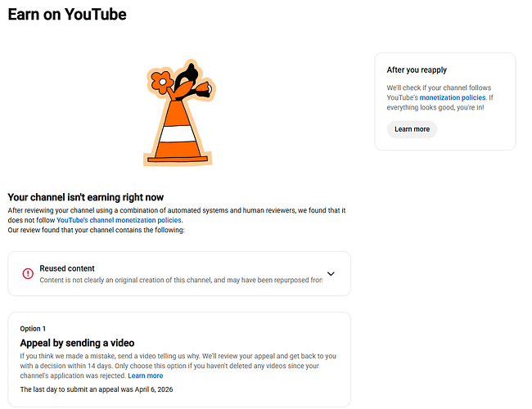This screenshot has height=409, width=532.
Task: Click the Earn on YouTube page title
Action: point(67,14)
